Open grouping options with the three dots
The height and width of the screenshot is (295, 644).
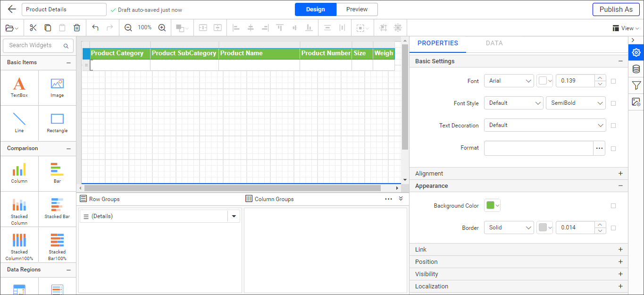pyautogui.click(x=388, y=199)
